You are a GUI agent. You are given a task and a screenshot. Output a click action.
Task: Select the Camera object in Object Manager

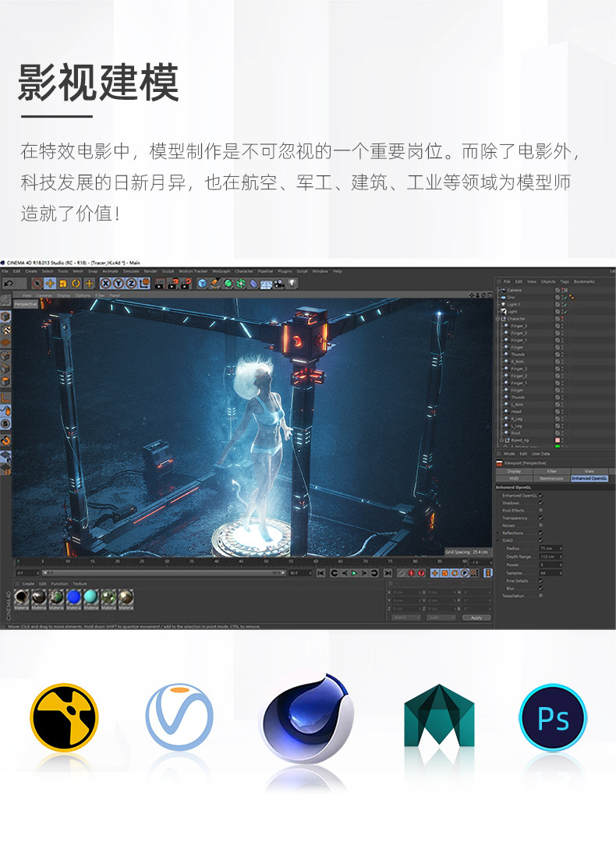pos(514,290)
